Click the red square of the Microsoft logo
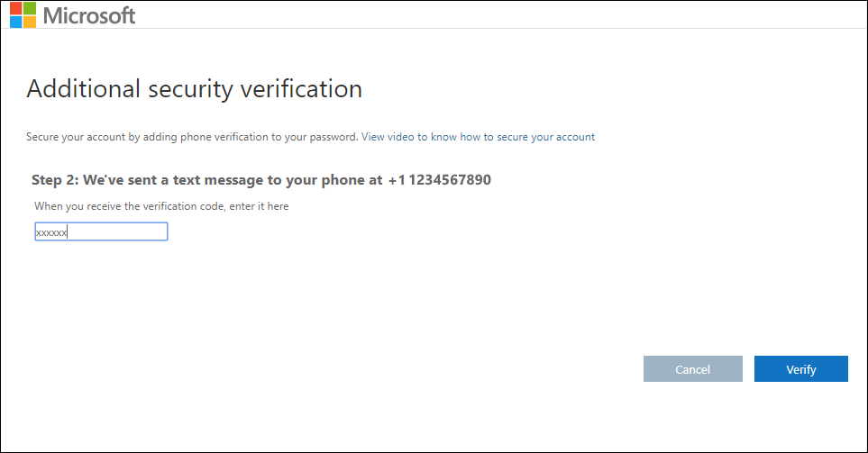The image size is (868, 453). (16, 9)
